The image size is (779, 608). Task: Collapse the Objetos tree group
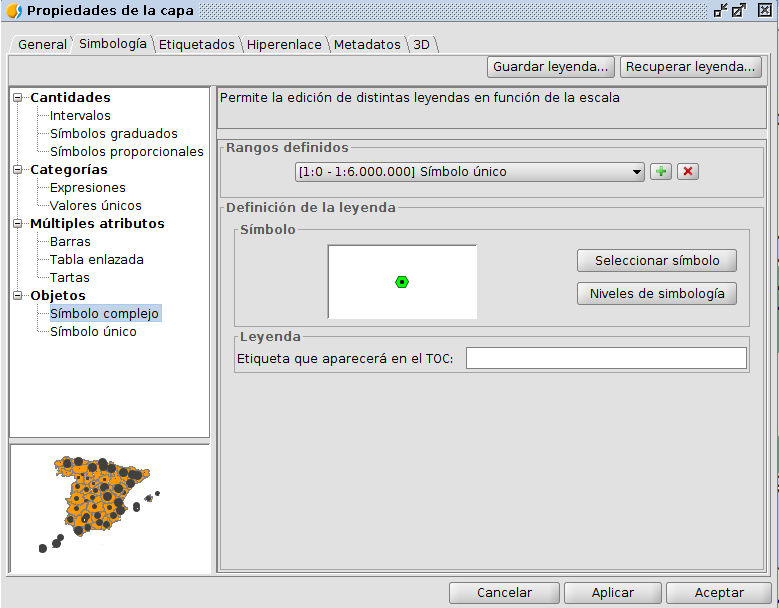[18, 296]
